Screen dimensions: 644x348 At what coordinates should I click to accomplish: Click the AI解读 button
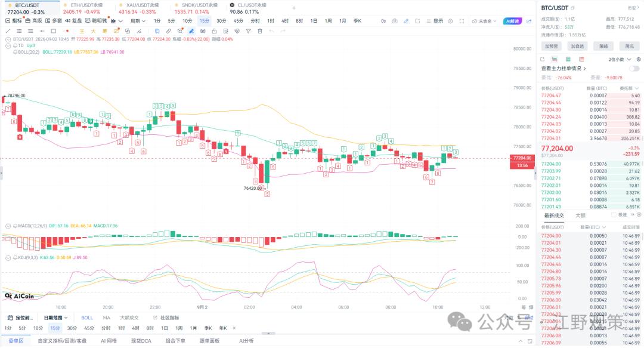[x=512, y=21]
